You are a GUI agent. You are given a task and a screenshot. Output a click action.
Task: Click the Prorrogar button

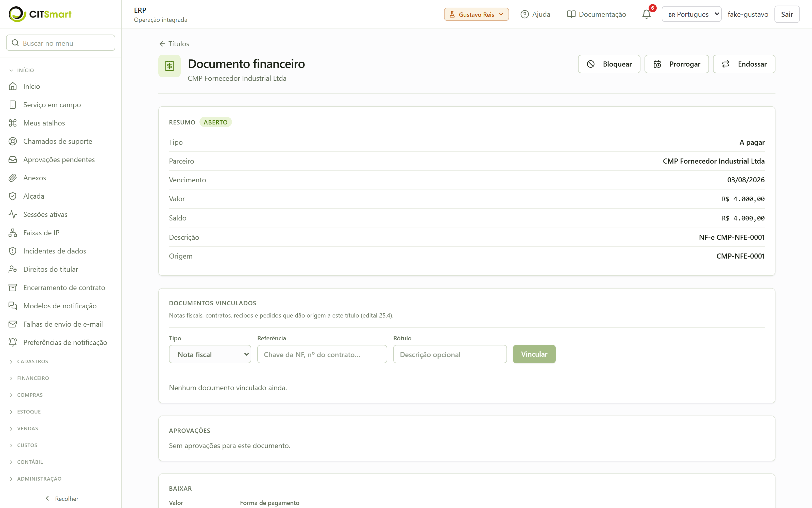click(x=676, y=64)
